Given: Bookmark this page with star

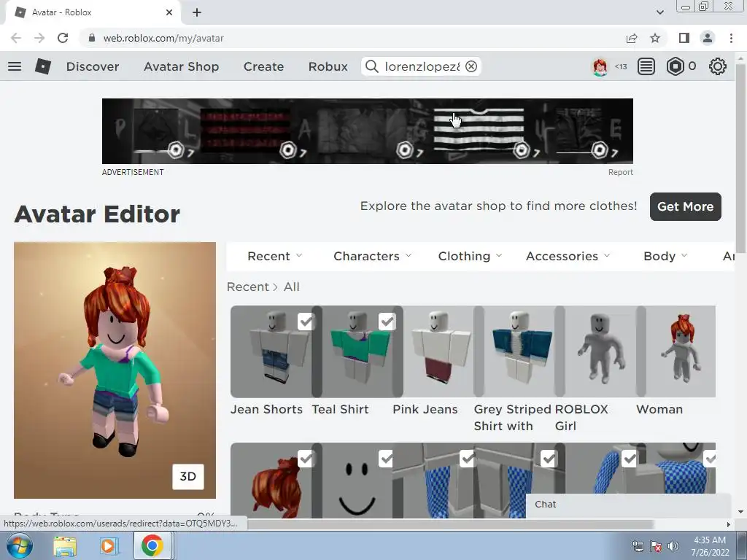Looking at the screenshot, I should (655, 38).
